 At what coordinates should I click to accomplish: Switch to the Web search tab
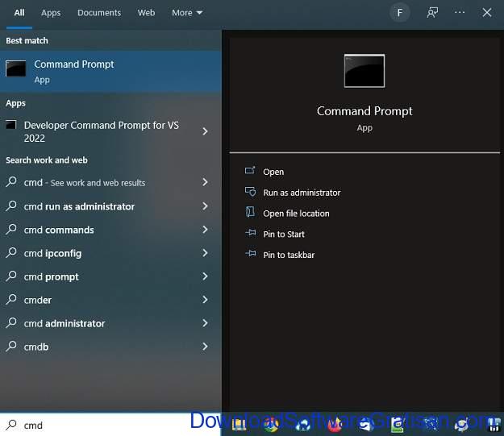pyautogui.click(x=146, y=13)
